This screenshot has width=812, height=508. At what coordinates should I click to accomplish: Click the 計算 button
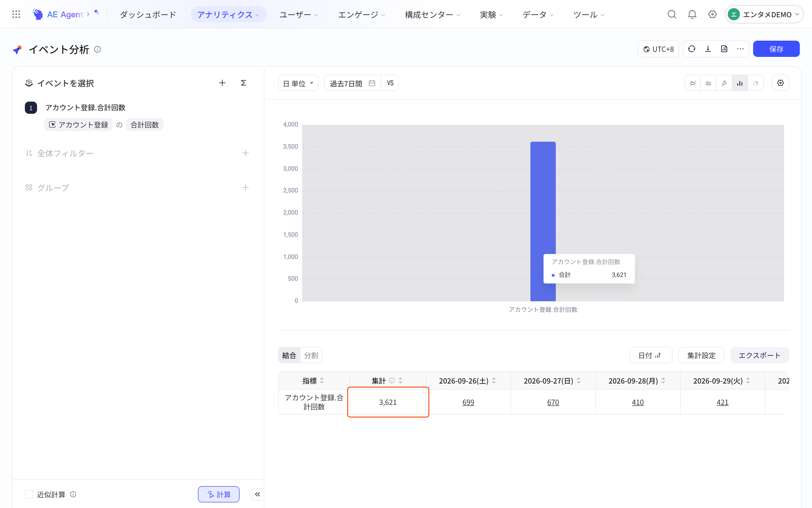(218, 494)
